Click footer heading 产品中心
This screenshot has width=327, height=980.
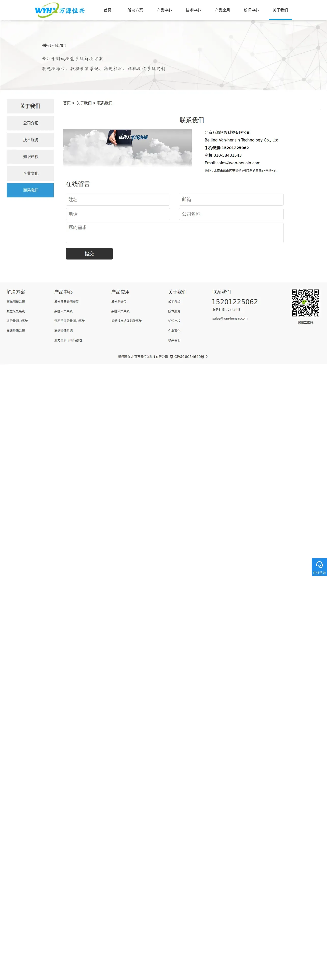[x=63, y=292]
